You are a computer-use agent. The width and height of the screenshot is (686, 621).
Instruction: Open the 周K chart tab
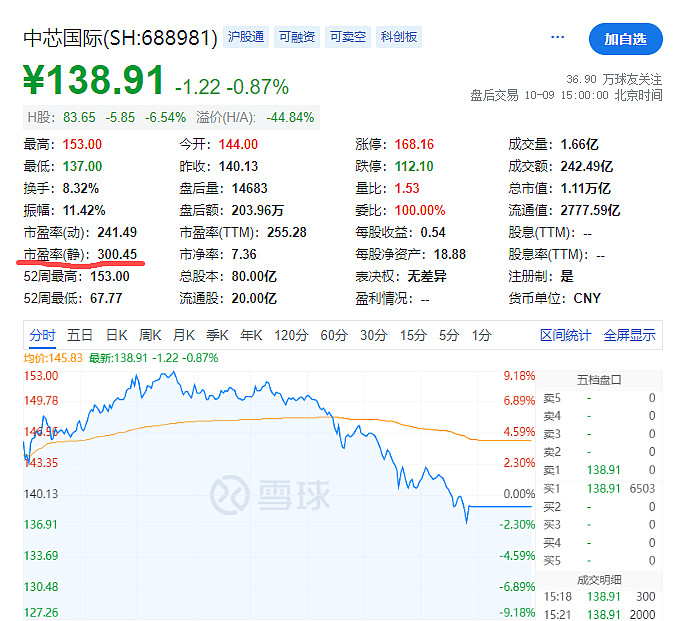[150, 335]
